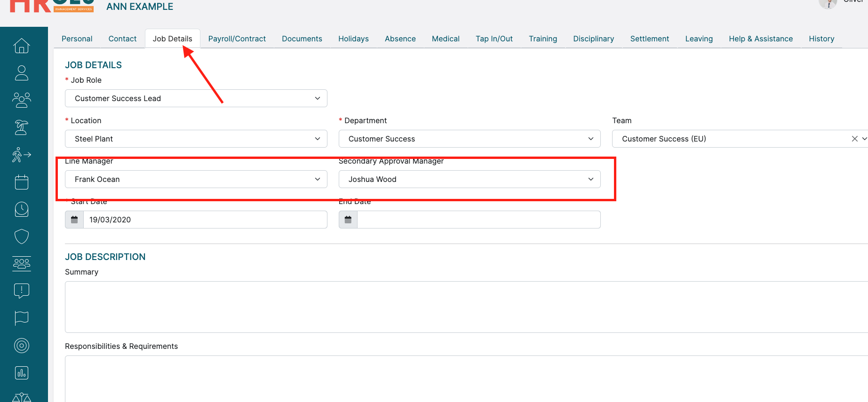This screenshot has width=868, height=402.
Task: Click the calendar icon in sidebar
Action: 22,182
